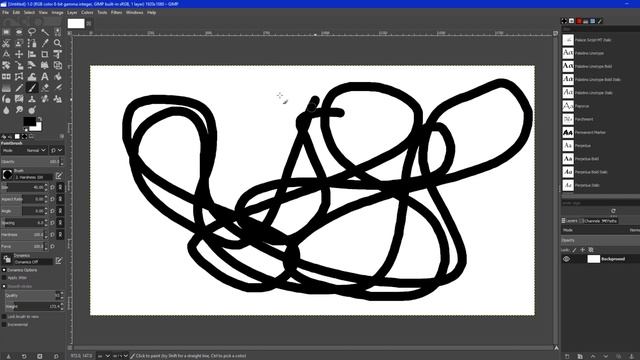Select the Color Picker eyedropper tool

pos(45,43)
